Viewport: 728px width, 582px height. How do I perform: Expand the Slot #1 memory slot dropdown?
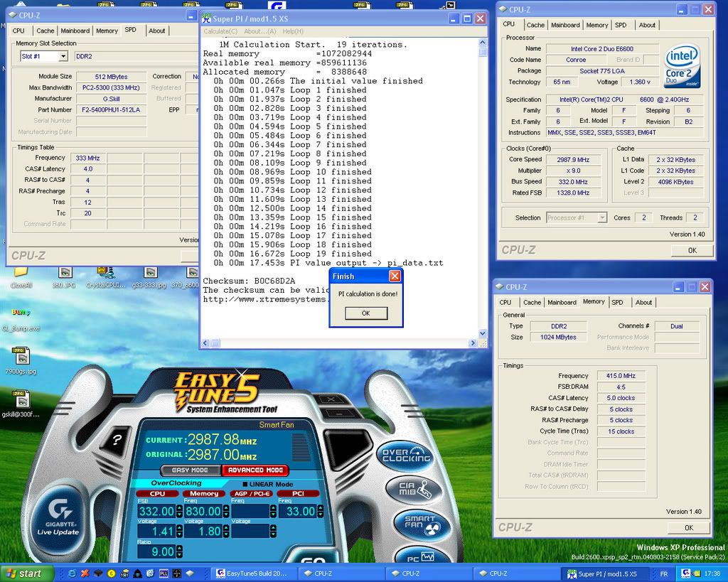click(62, 57)
